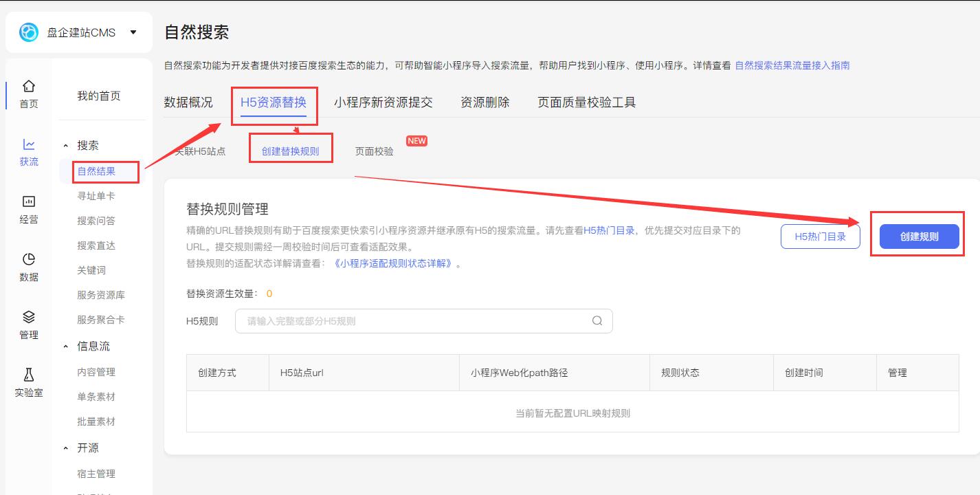Click the 创建规则 button
The width and height of the screenshot is (980, 495).
(x=919, y=236)
